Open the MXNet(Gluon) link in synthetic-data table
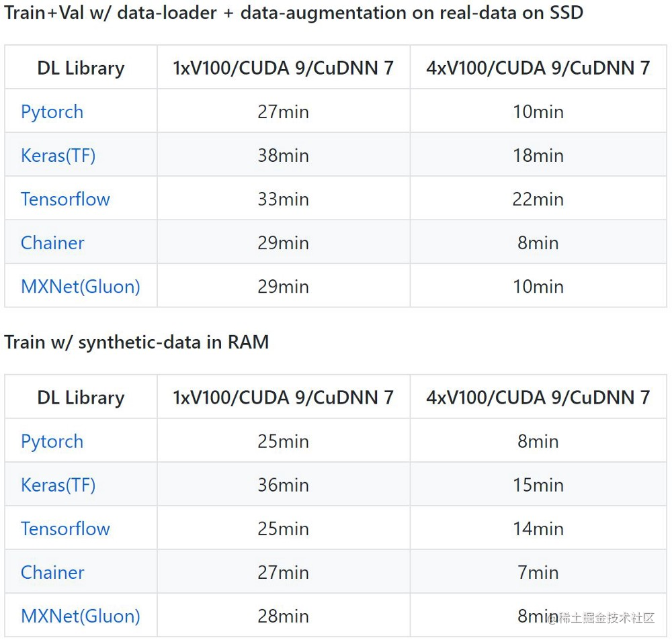 pyautogui.click(x=81, y=616)
